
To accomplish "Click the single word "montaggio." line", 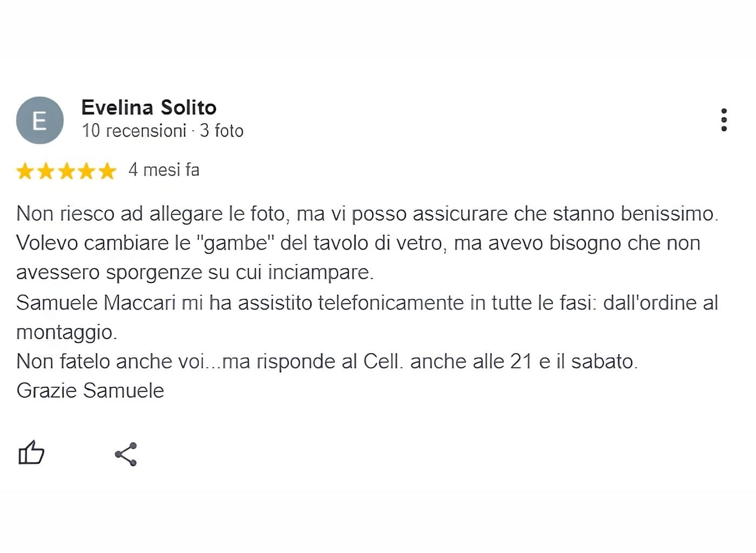I will coord(66,332).
